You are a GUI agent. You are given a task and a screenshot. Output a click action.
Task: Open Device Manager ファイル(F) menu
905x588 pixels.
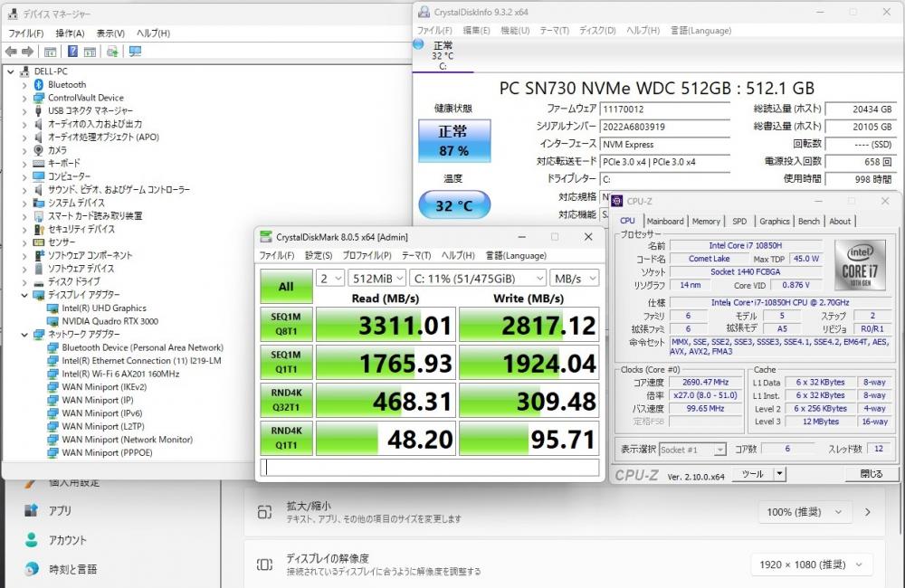(x=26, y=33)
